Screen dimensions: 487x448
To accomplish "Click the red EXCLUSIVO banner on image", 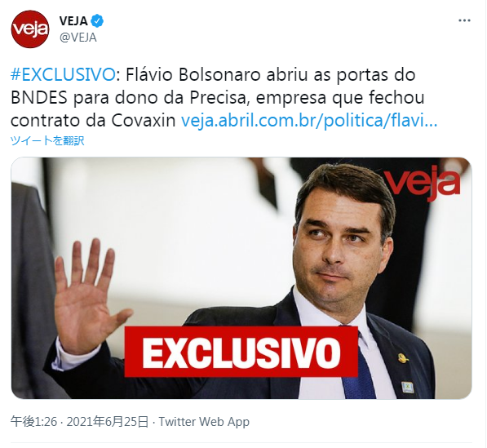I will (x=241, y=352).
